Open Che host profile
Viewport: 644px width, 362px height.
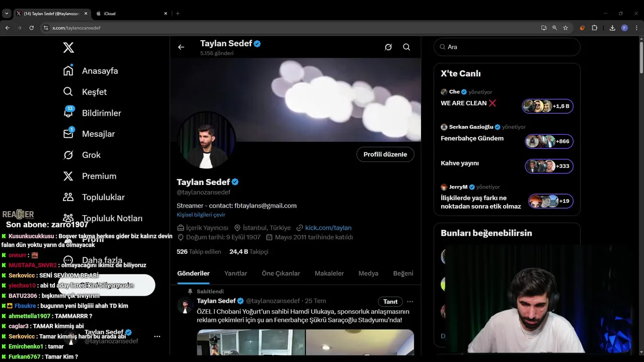click(454, 92)
